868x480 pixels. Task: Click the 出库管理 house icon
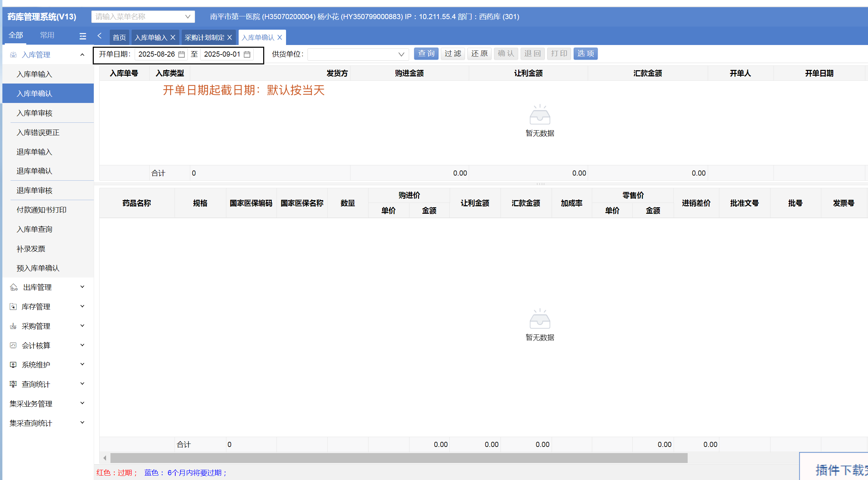click(14, 287)
